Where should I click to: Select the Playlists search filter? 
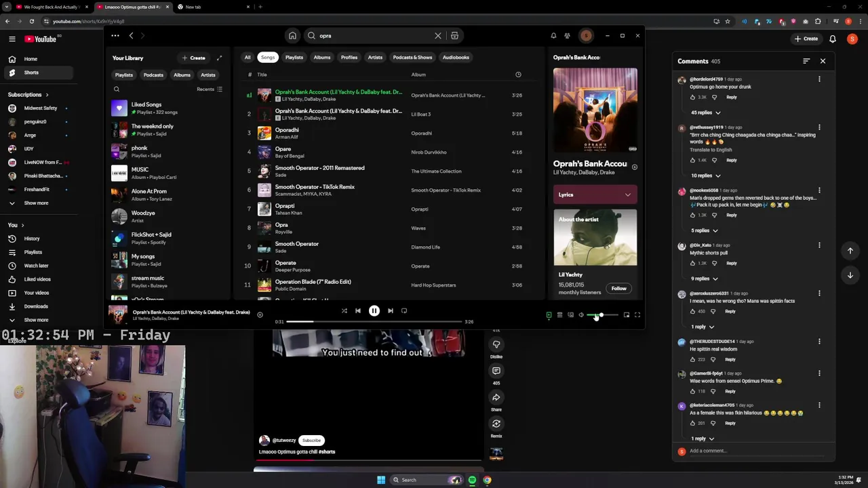click(294, 58)
